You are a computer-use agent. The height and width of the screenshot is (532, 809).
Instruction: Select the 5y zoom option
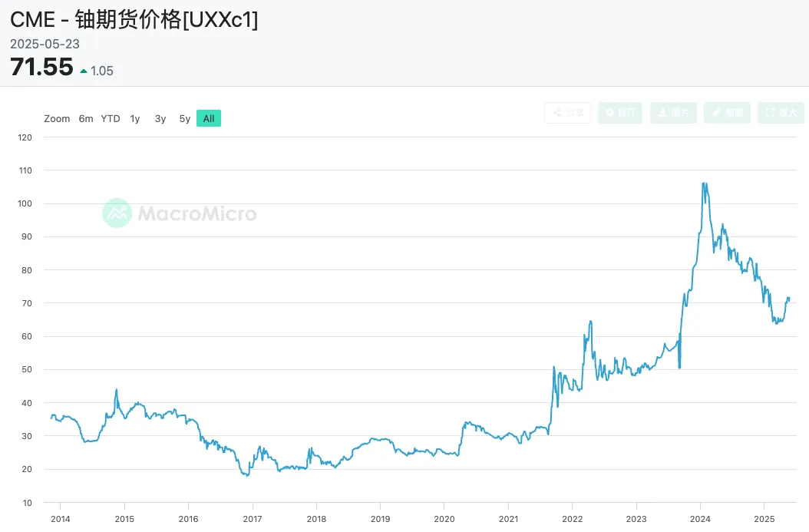tap(184, 119)
